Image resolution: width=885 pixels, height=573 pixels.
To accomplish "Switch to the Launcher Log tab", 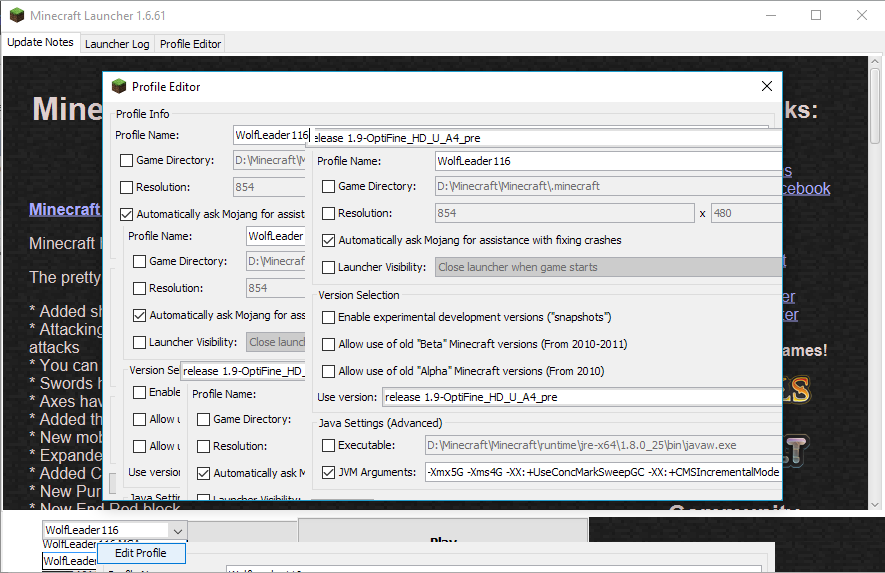I will pyautogui.click(x=117, y=44).
